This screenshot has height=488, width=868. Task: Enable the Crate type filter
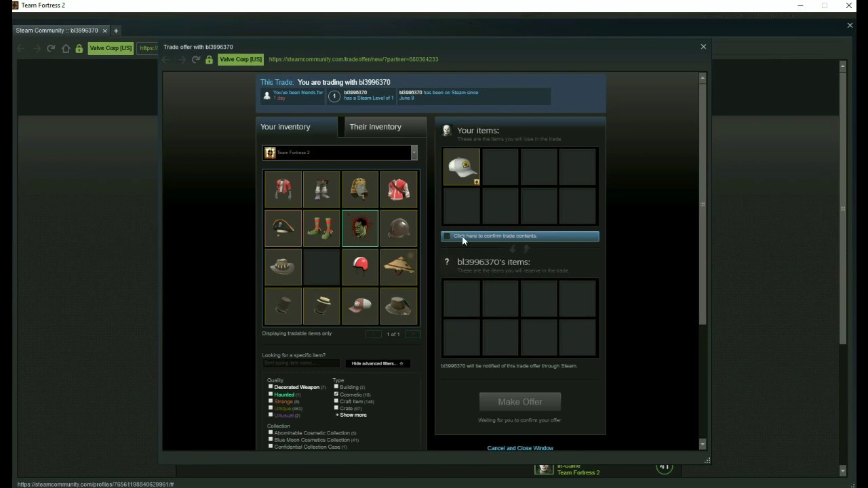[336, 408]
